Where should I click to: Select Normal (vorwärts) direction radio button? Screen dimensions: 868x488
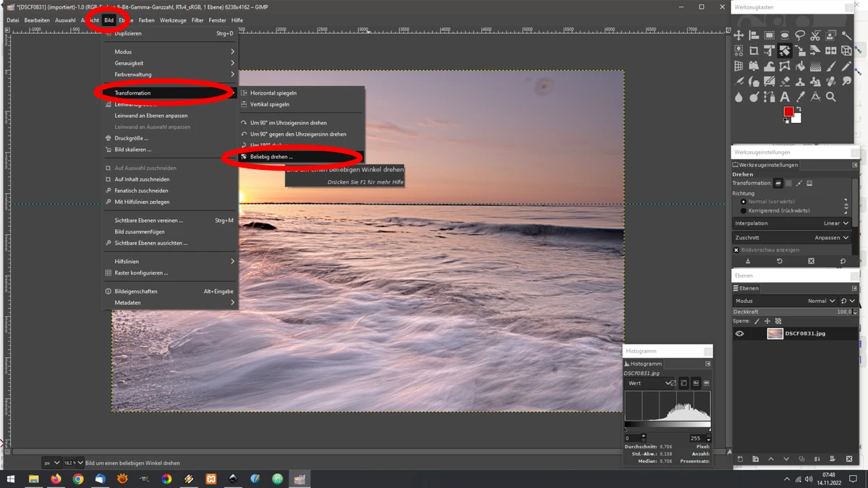click(744, 202)
